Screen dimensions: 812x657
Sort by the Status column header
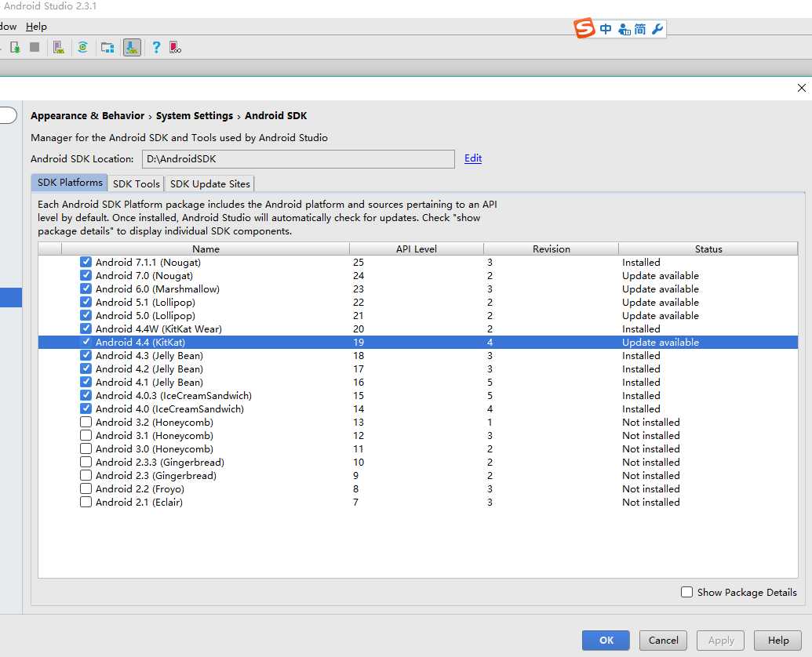(708, 249)
